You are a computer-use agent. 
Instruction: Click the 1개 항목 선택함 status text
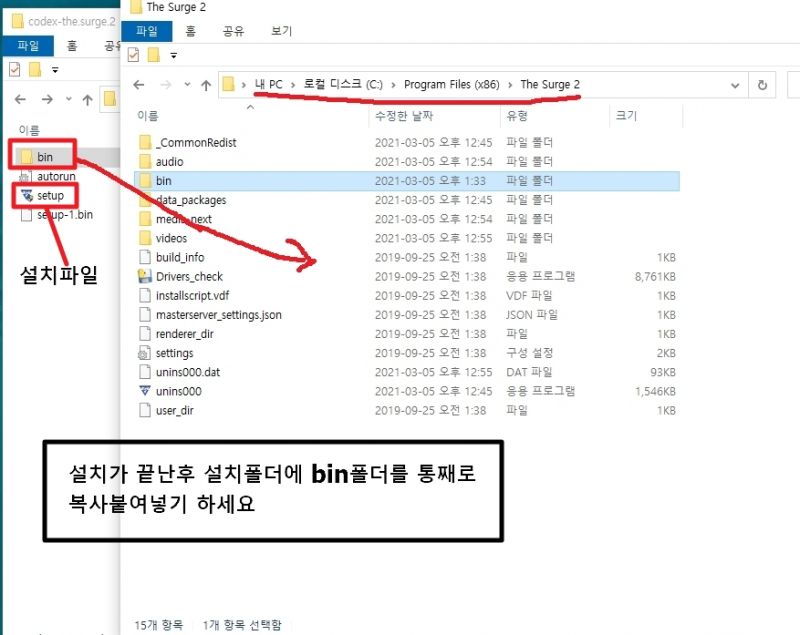(242, 625)
